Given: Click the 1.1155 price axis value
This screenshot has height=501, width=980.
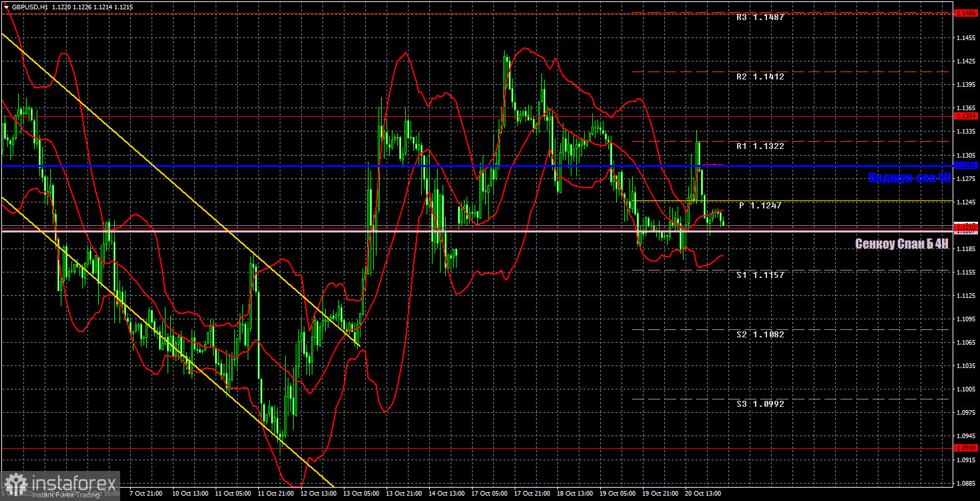Looking at the screenshot, I should (966, 273).
